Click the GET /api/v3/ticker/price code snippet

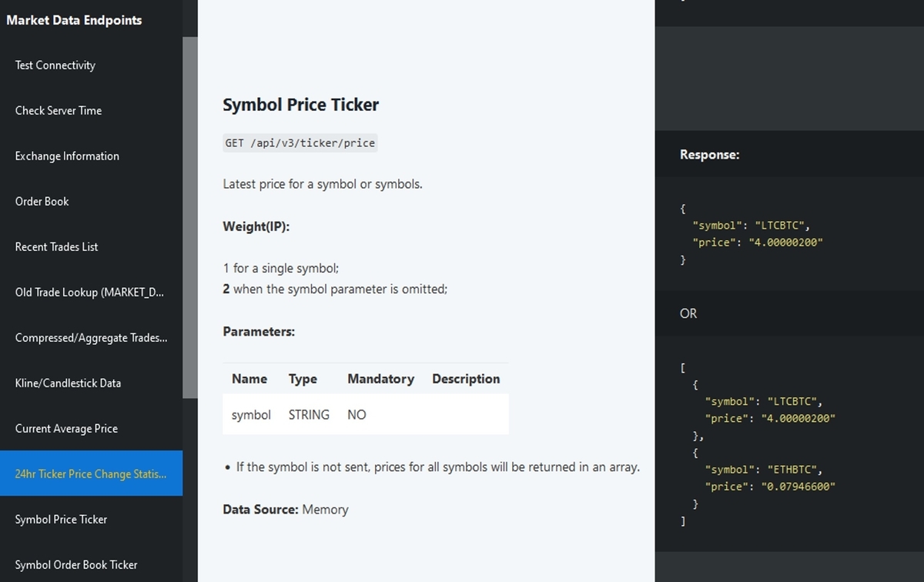(300, 143)
